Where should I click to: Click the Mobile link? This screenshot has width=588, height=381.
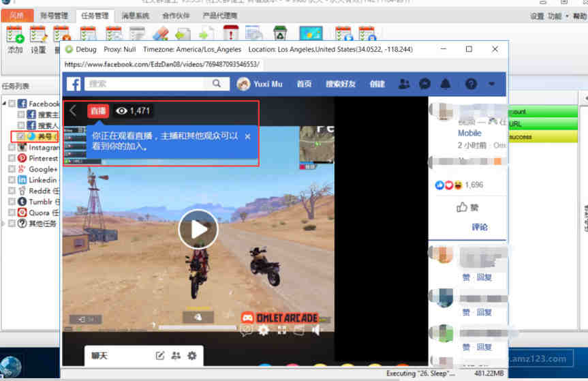pyautogui.click(x=469, y=133)
